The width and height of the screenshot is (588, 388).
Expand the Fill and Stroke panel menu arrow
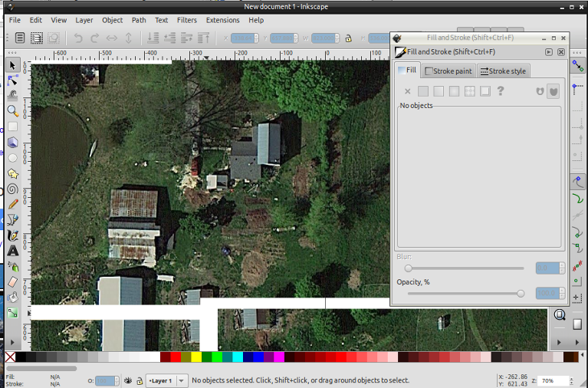coord(549,52)
